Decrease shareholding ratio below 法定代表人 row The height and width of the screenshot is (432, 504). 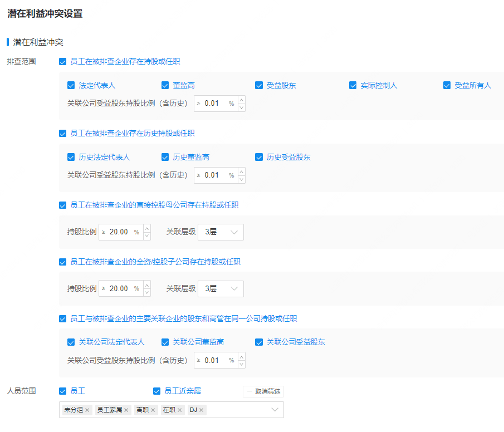point(241,107)
